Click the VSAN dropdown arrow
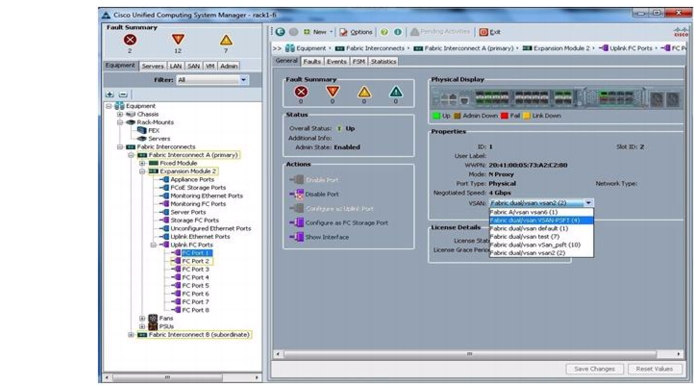699x388 pixels. click(x=588, y=203)
